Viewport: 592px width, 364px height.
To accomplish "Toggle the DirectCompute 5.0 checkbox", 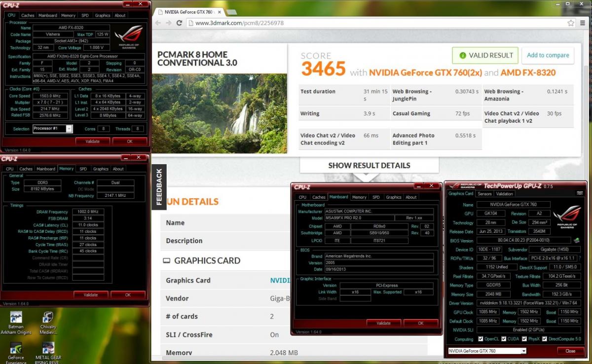I will click(x=544, y=339).
